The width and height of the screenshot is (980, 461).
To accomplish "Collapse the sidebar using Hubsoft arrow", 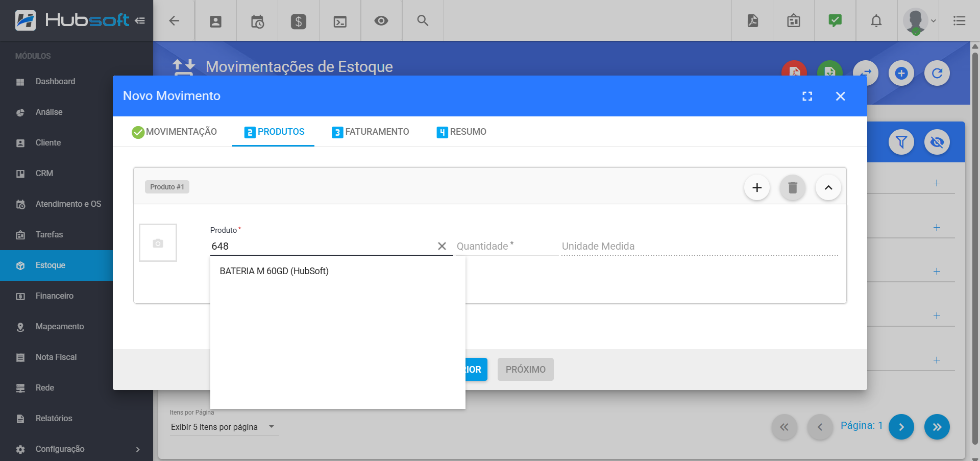I will click(x=140, y=21).
